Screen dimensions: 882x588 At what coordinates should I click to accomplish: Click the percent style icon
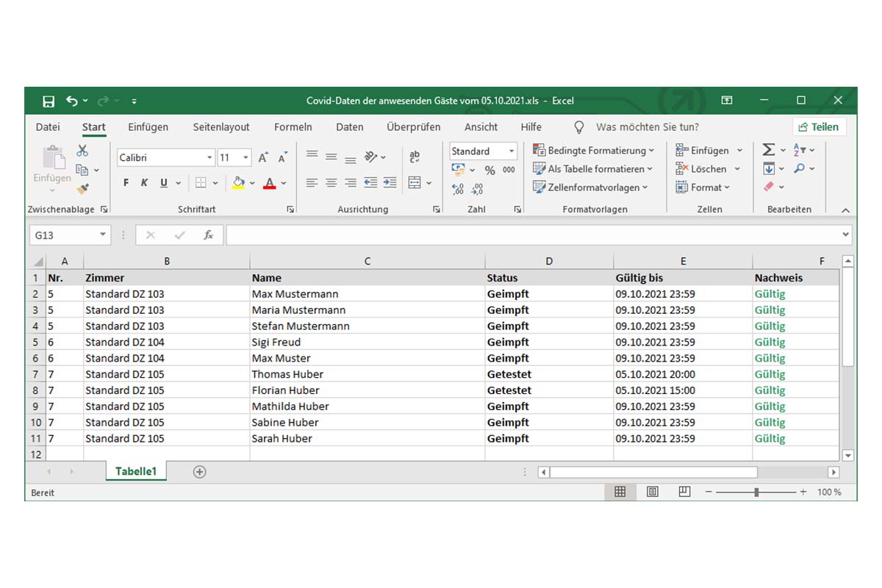click(490, 170)
